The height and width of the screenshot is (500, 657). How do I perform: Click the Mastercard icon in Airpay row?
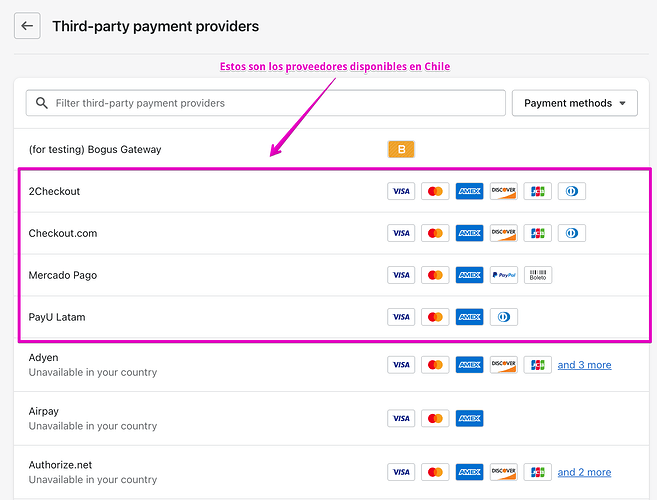pyautogui.click(x=435, y=418)
